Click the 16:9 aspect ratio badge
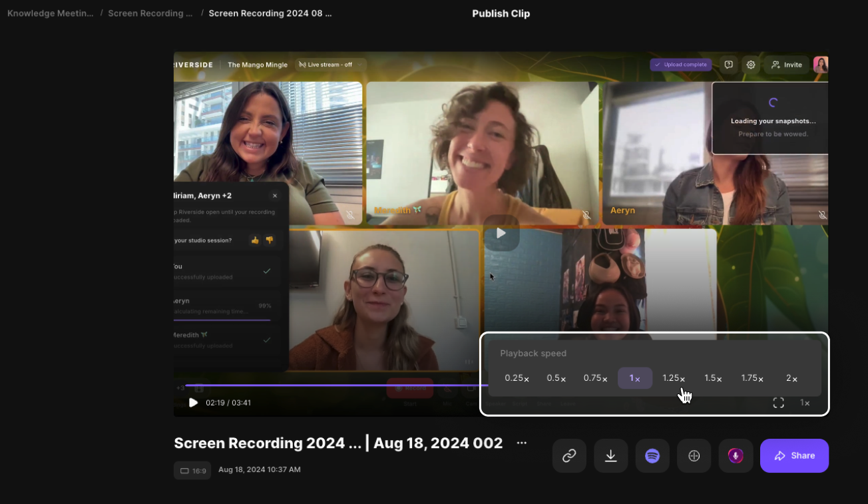Image resolution: width=868 pixels, height=504 pixels. [x=192, y=471]
